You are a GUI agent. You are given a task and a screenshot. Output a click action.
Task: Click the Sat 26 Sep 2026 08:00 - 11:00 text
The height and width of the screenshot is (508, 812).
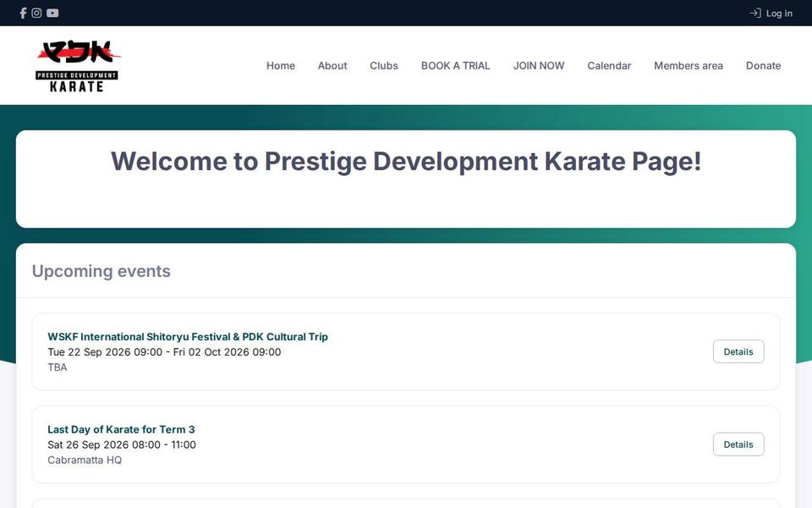pos(122,444)
